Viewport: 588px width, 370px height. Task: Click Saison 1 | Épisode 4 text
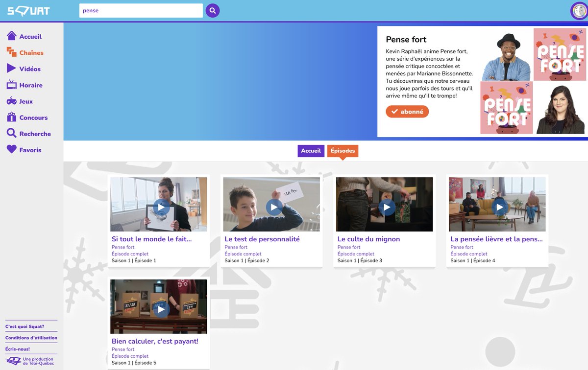click(473, 261)
